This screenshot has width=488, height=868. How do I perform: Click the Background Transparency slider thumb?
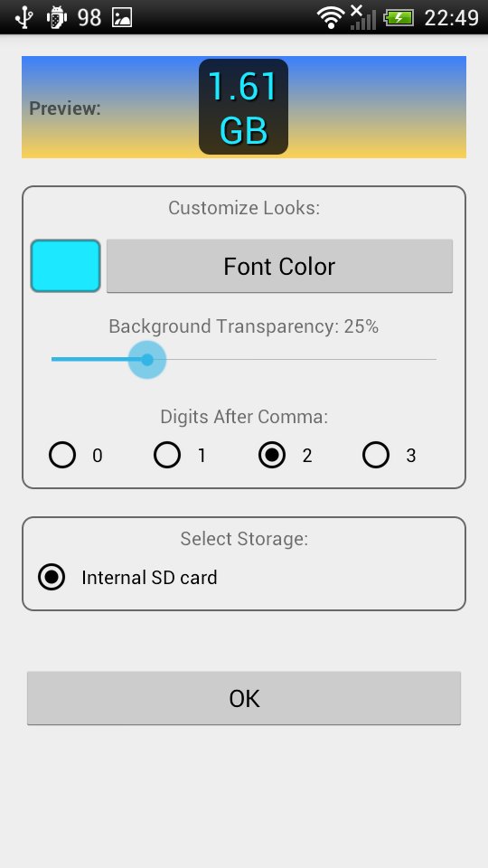[147, 360]
